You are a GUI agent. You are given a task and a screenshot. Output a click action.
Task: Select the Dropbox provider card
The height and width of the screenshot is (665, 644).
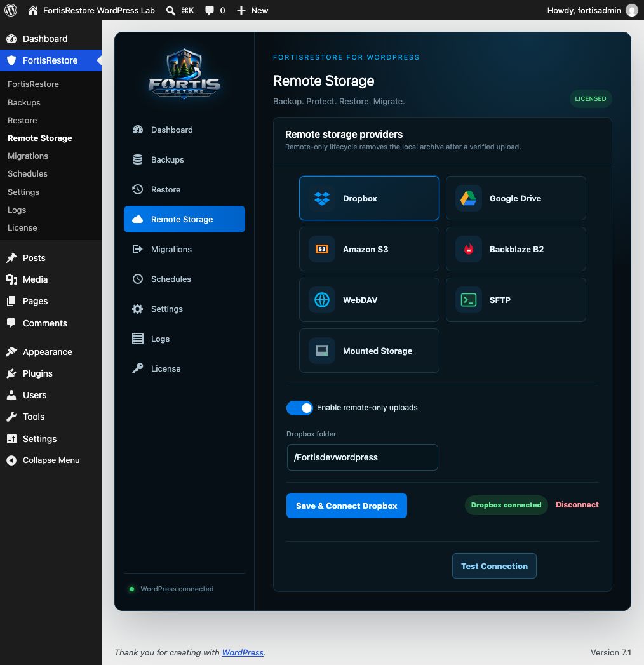369,198
